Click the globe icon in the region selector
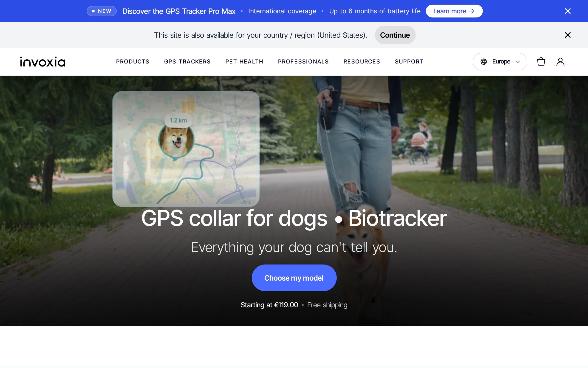 pyautogui.click(x=483, y=62)
